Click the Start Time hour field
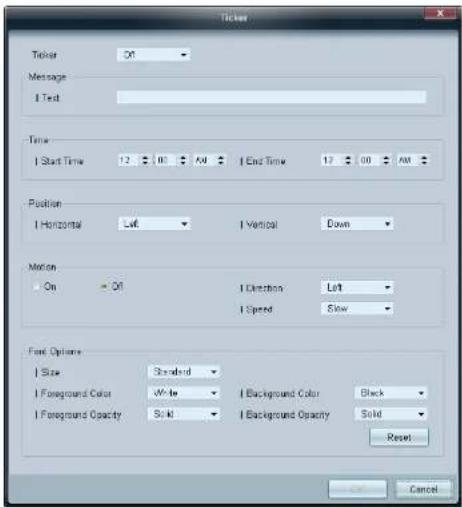462x507 pixels. point(129,160)
